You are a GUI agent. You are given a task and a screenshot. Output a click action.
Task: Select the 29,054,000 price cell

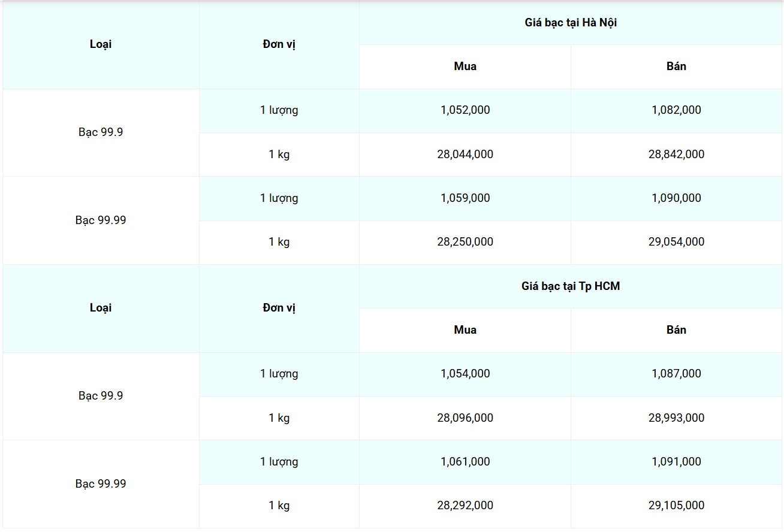tap(676, 242)
